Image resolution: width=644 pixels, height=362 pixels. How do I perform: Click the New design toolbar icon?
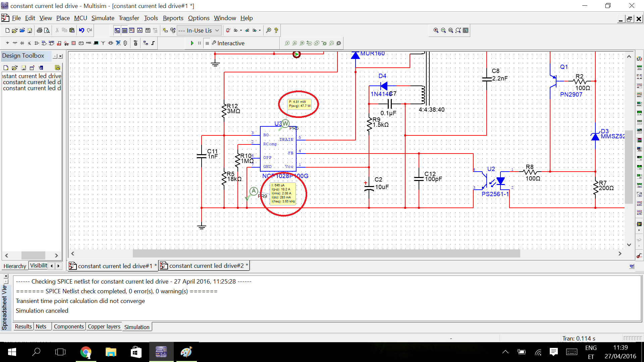(x=7, y=31)
